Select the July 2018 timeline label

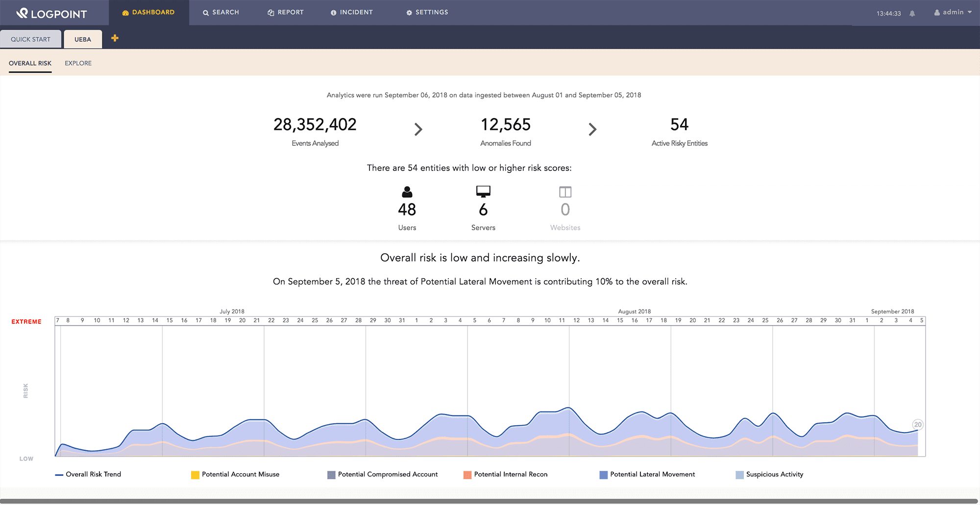coord(232,312)
